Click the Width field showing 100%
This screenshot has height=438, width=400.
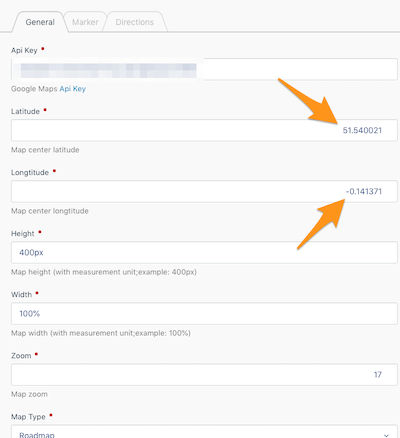[204, 313]
